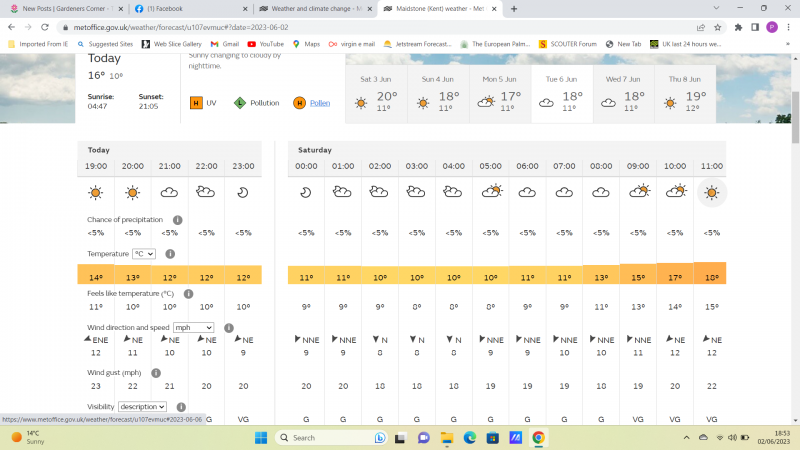Click the clear night icon for Today 23:00

coord(243,192)
